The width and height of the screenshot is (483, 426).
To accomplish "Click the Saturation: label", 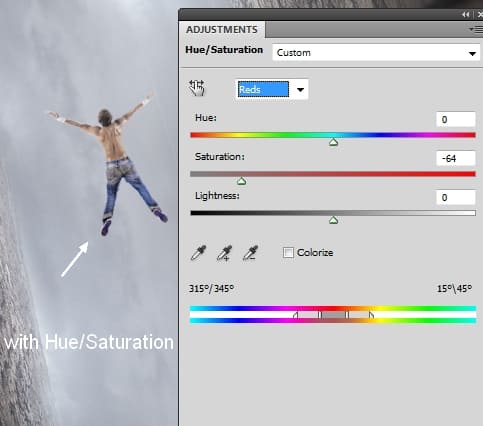I will (x=220, y=156).
